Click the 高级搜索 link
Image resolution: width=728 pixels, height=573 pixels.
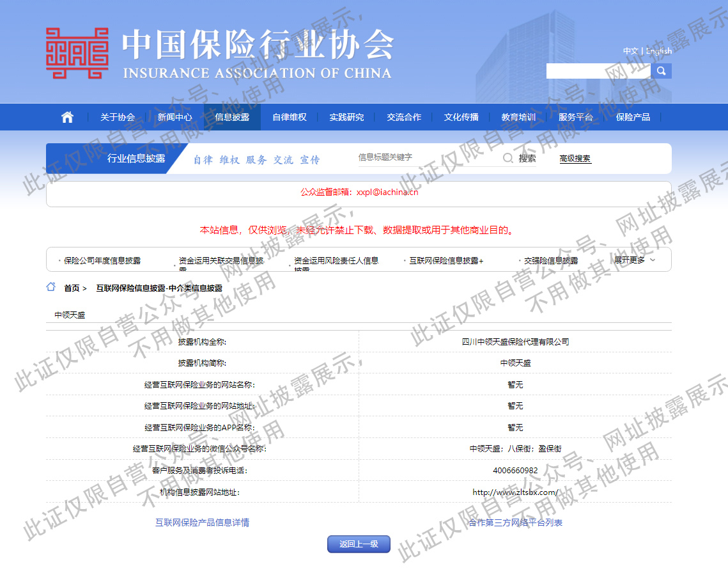[x=575, y=159]
